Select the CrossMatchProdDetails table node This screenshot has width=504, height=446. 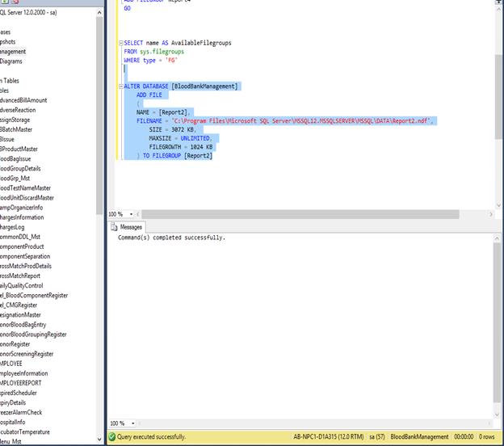pos(26,266)
